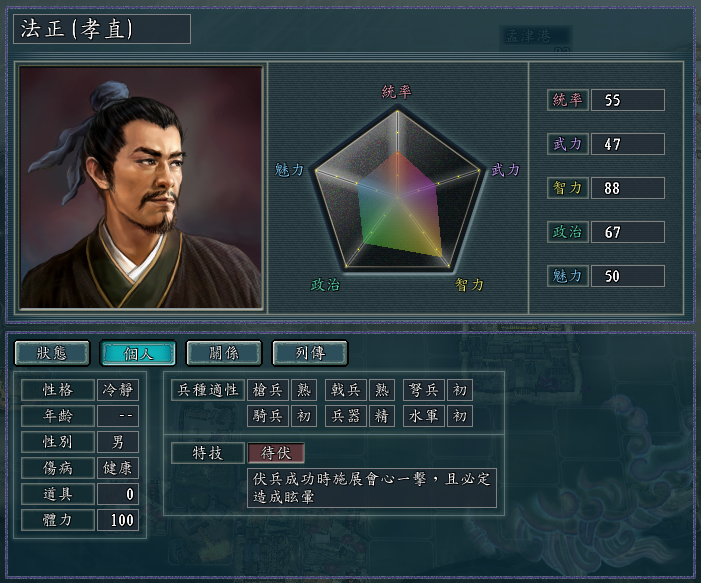Click the 騎兵 troop aptitude cell

[x=267, y=416]
